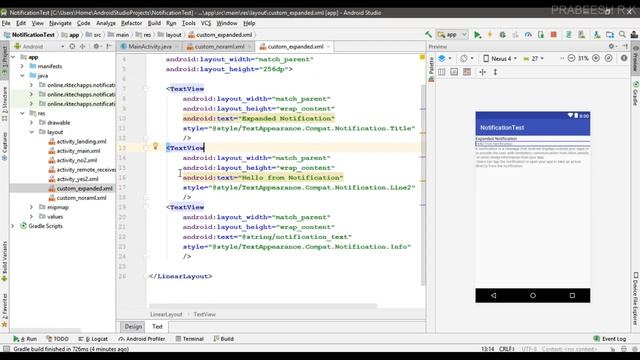Expand the manifests folder
640x360 pixels.
click(22, 66)
